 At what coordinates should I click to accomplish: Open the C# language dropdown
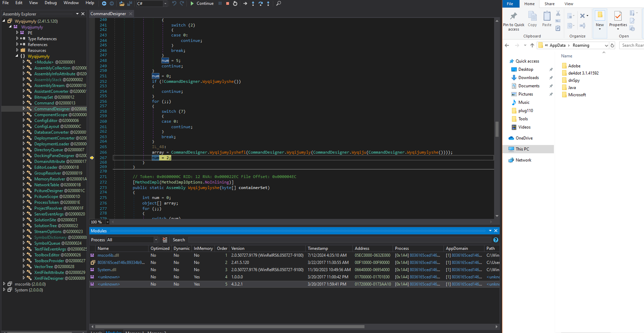pyautogui.click(x=165, y=3)
